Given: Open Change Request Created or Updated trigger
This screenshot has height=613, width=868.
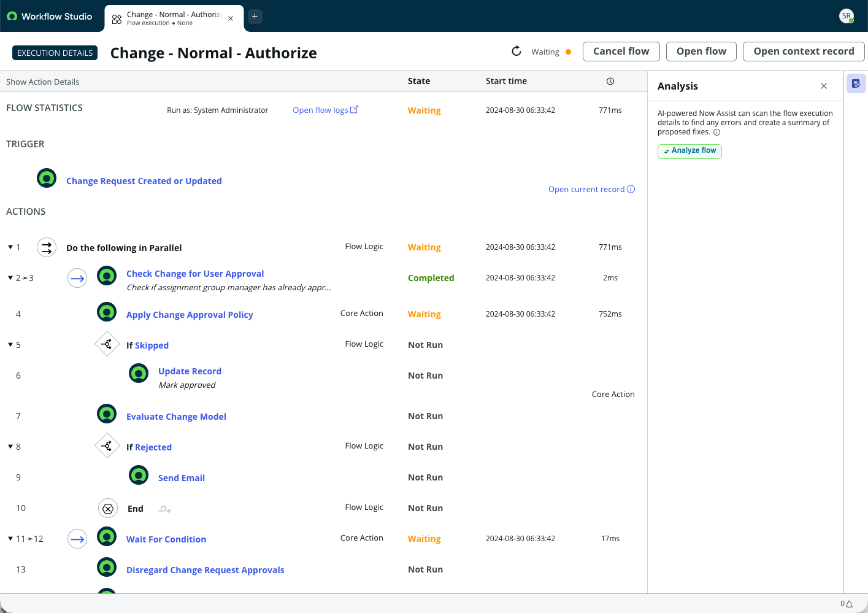Looking at the screenshot, I should (x=144, y=181).
